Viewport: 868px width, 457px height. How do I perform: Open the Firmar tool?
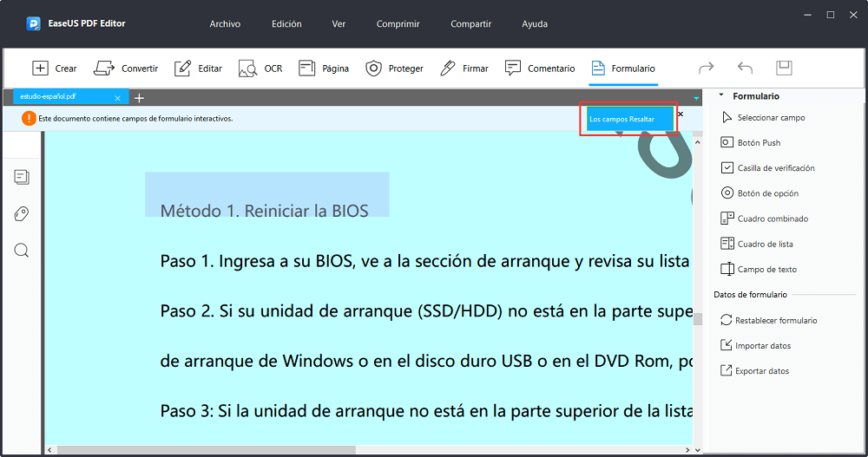[464, 68]
